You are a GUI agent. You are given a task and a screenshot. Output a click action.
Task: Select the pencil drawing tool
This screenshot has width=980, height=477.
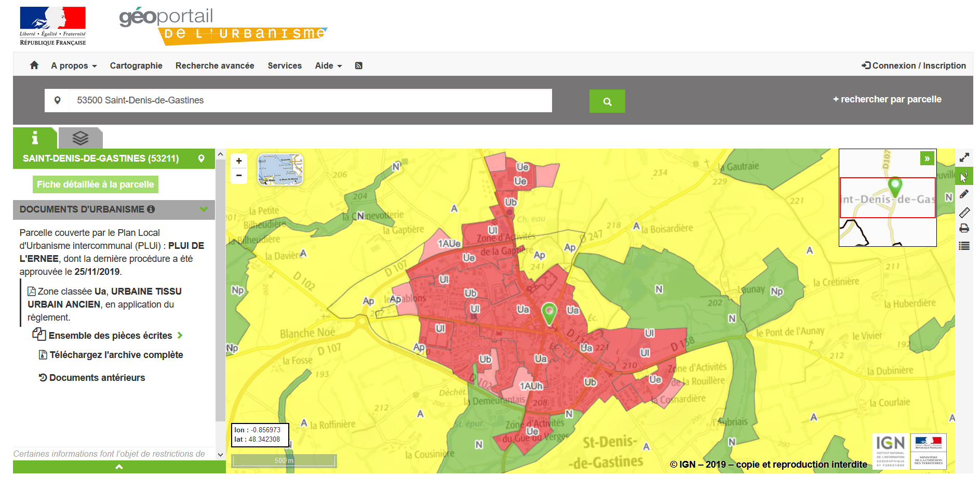click(964, 194)
